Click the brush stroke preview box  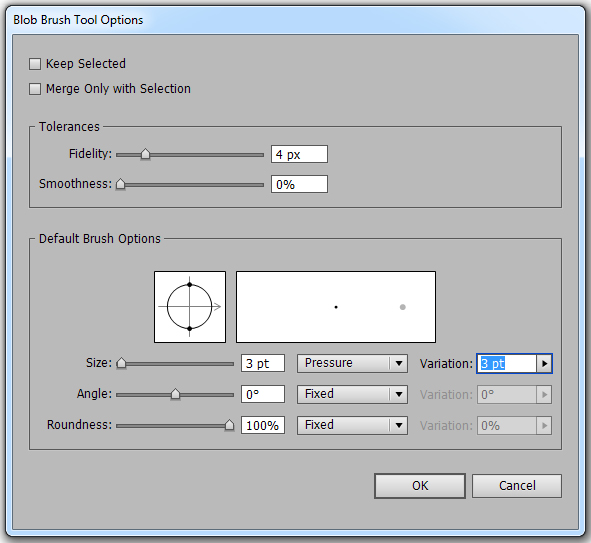click(336, 307)
